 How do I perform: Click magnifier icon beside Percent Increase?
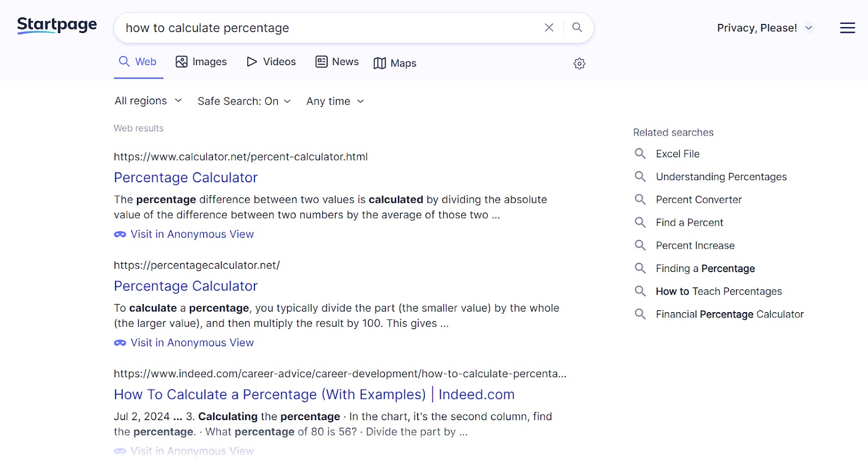click(640, 245)
